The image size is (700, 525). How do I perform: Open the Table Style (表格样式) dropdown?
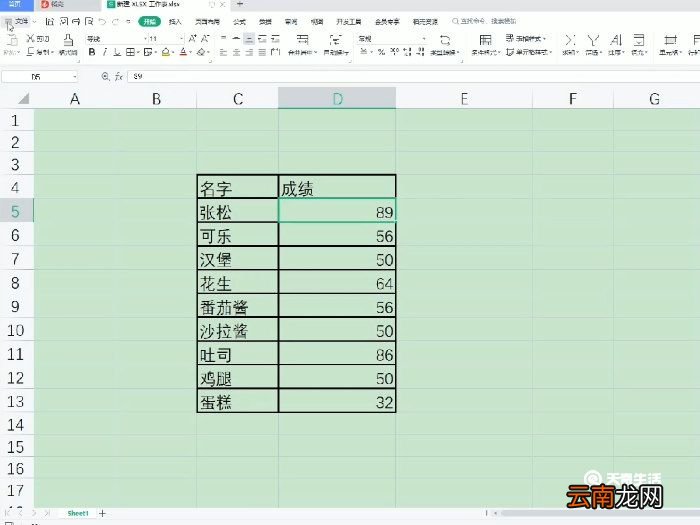(x=526, y=38)
